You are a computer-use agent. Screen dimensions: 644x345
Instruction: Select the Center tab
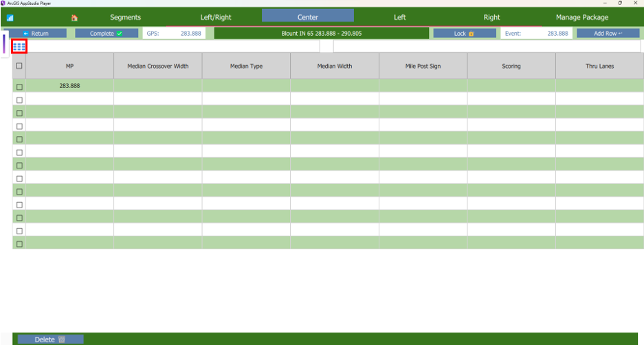pyautogui.click(x=308, y=17)
